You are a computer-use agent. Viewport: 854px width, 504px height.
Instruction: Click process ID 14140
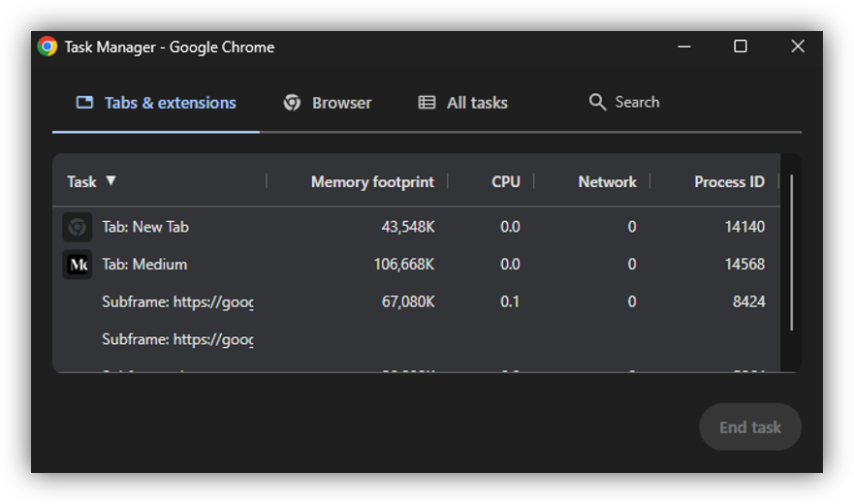tap(744, 227)
